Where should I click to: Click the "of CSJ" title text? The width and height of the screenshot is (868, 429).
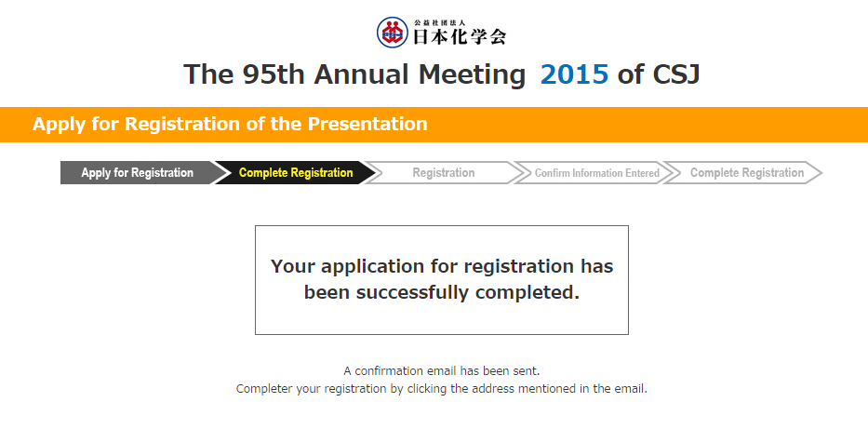[659, 74]
